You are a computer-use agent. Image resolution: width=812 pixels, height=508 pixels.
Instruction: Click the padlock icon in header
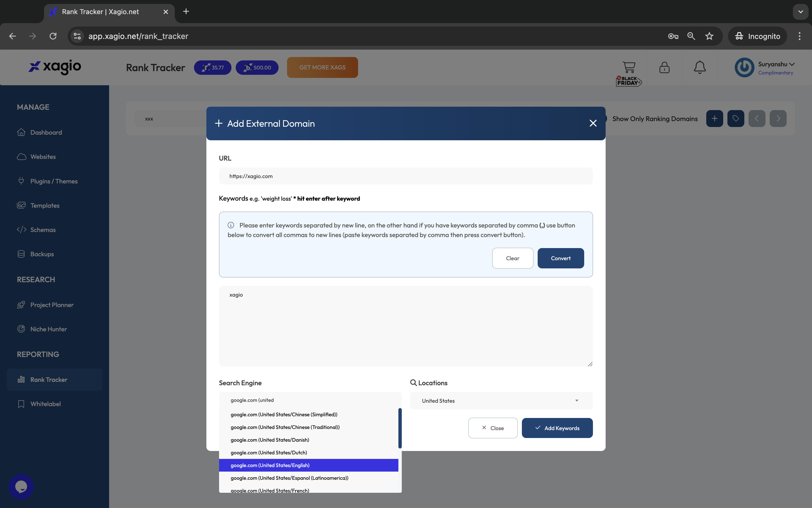(664, 67)
